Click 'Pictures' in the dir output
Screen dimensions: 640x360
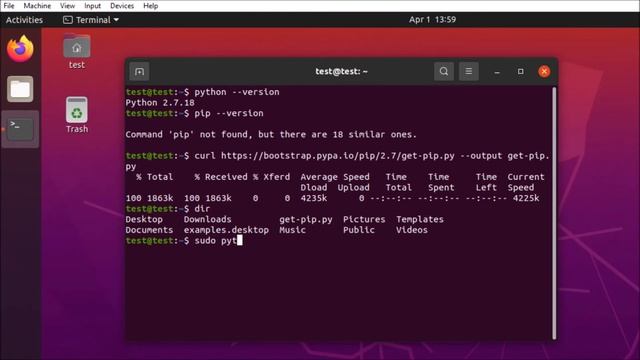(364, 219)
